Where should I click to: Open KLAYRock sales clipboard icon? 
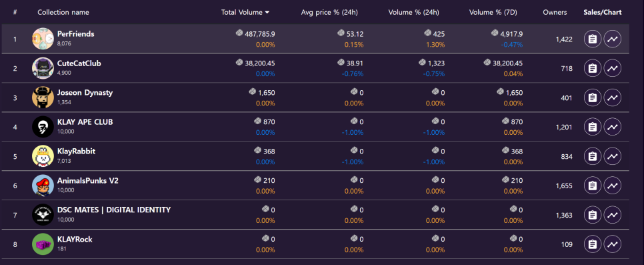tap(592, 244)
